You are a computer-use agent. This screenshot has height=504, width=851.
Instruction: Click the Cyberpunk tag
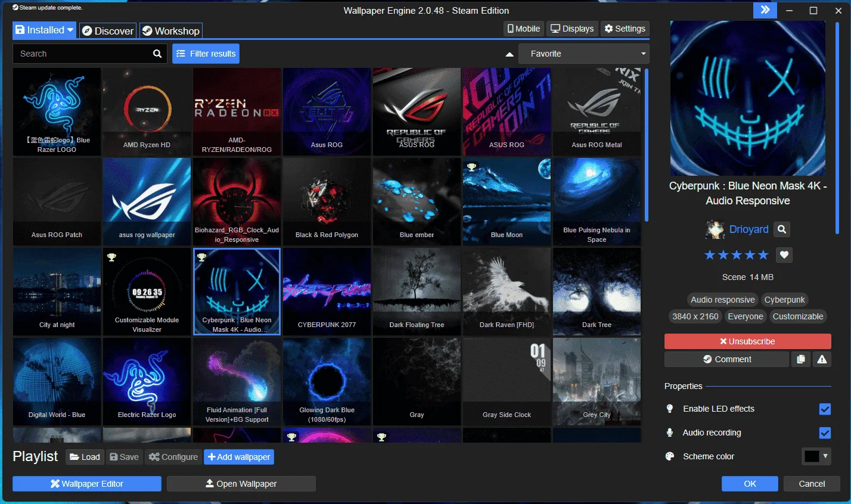coord(784,300)
